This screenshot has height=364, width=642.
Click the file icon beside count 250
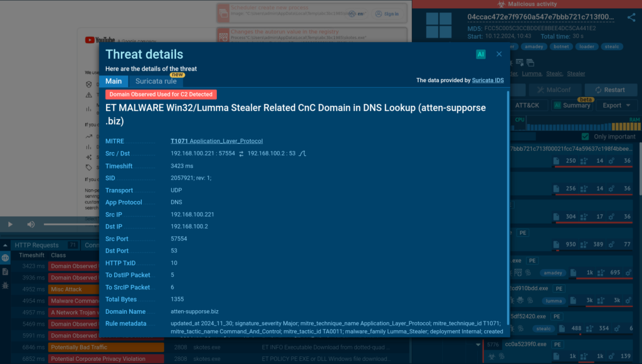coord(556,161)
